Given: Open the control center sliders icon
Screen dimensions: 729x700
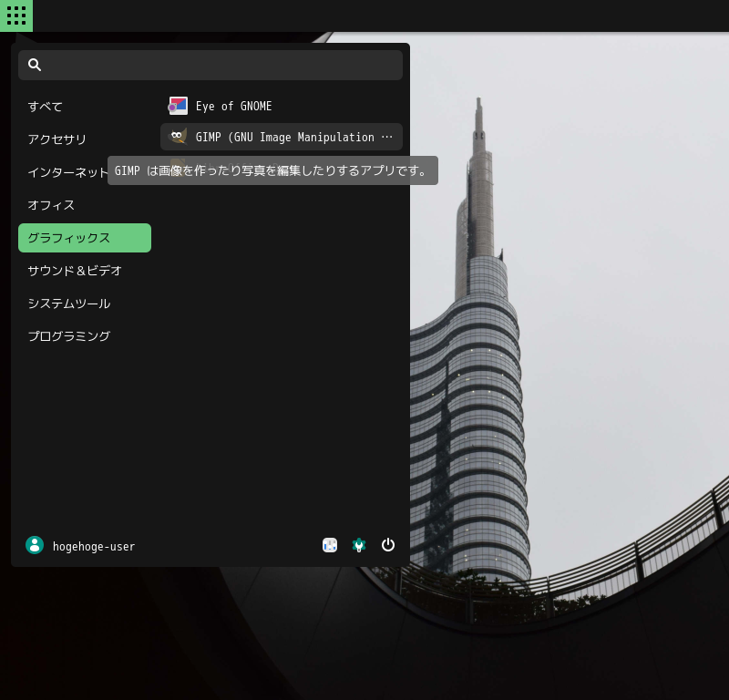Looking at the screenshot, I should tap(330, 545).
